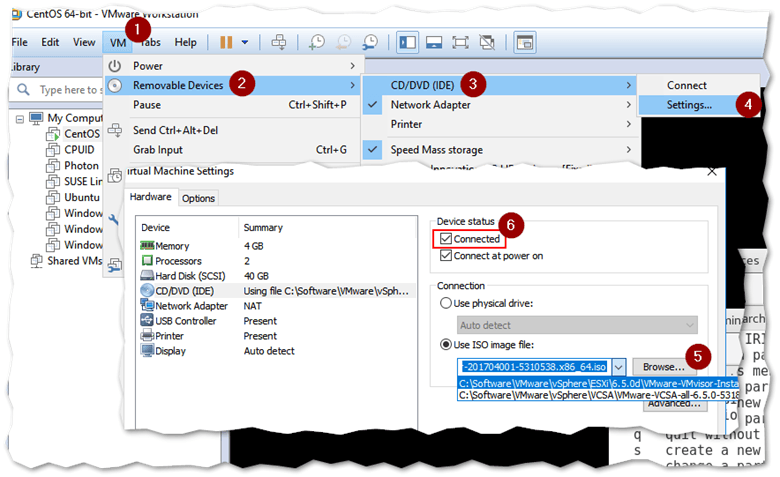Toggle Connect at power on checkbox
Viewport: 780px width, 477px height.
tap(446, 256)
